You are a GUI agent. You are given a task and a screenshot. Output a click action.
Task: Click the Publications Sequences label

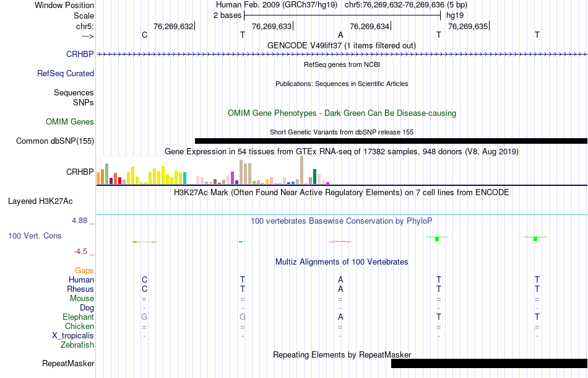tap(74, 92)
